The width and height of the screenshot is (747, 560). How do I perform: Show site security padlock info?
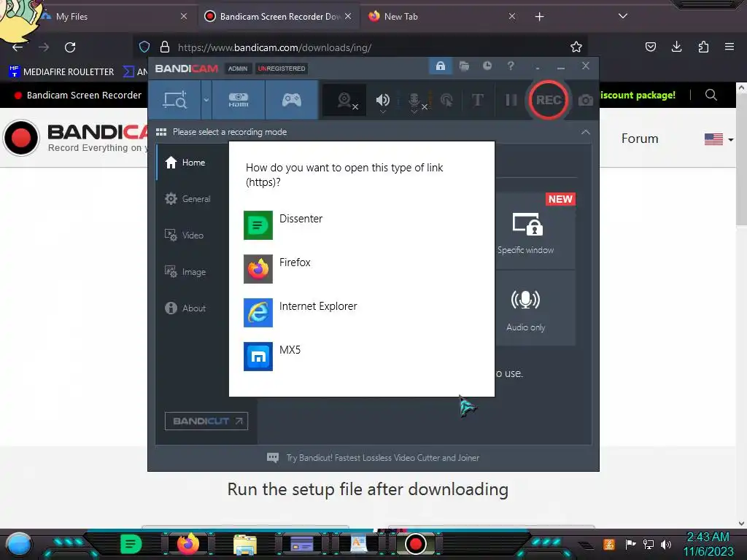[165, 47]
